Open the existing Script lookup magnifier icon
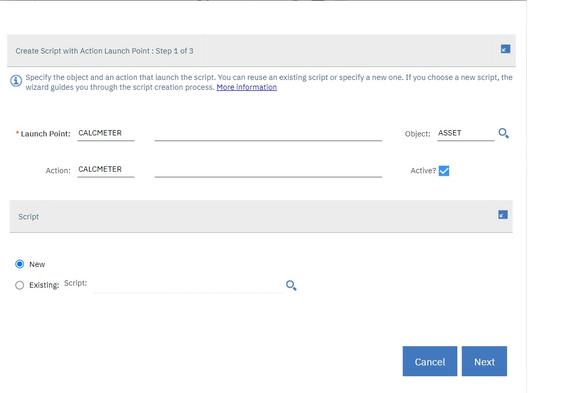This screenshot has width=576, height=393. [291, 285]
